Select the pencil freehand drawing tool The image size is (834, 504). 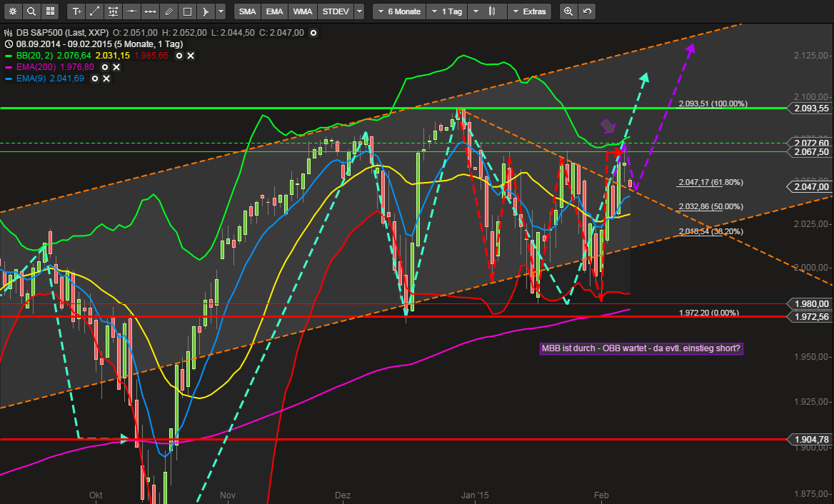(169, 11)
